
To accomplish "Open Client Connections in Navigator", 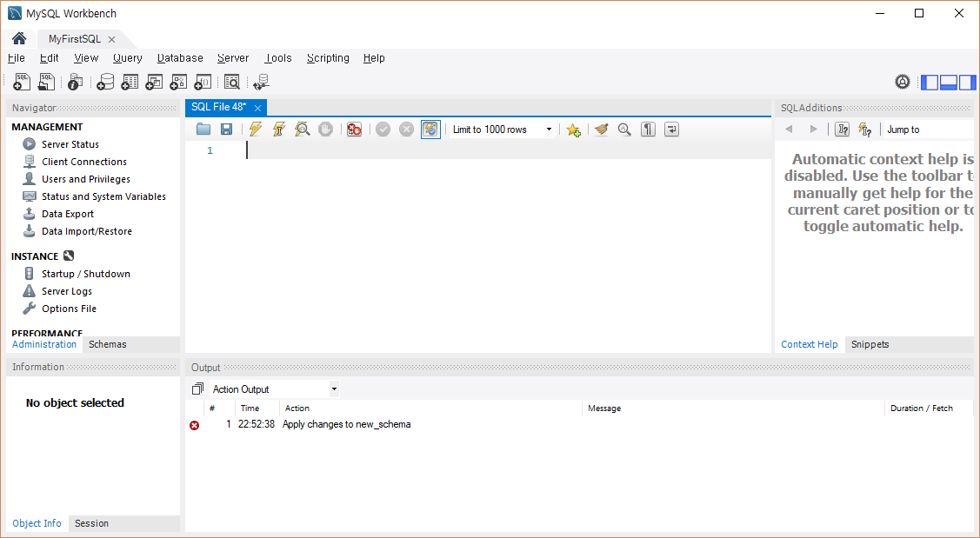I will 84,162.
